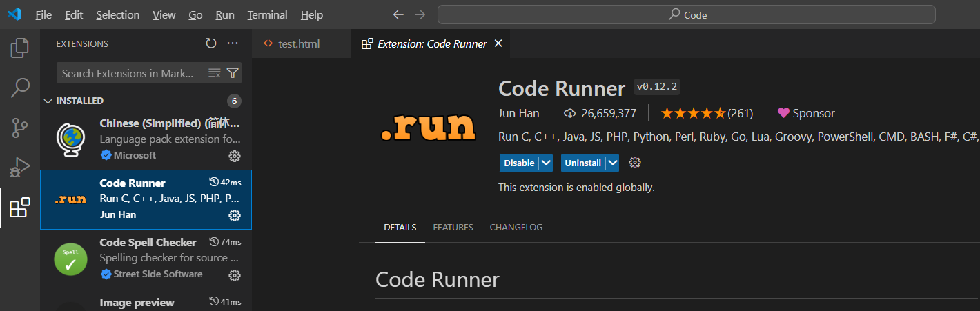The height and width of the screenshot is (311, 980).
Task: Click the installed count badge 6
Action: tap(234, 101)
